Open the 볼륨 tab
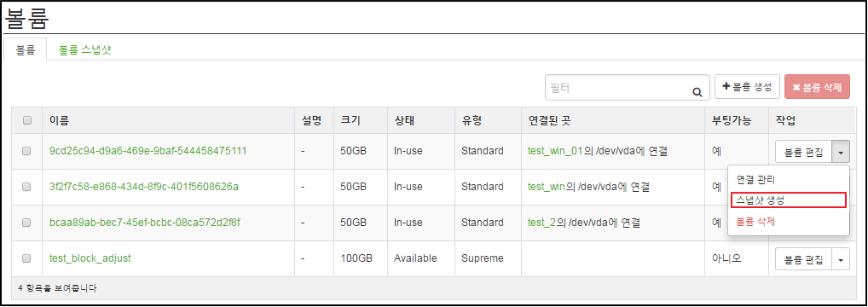 pos(25,49)
